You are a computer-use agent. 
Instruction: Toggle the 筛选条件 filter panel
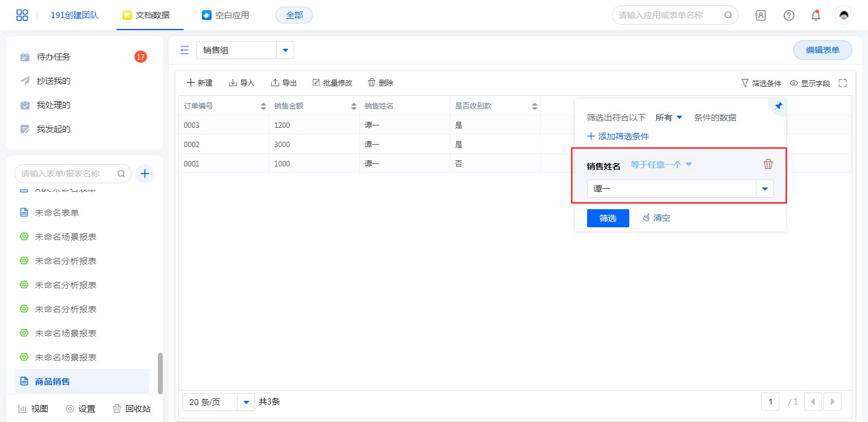761,83
